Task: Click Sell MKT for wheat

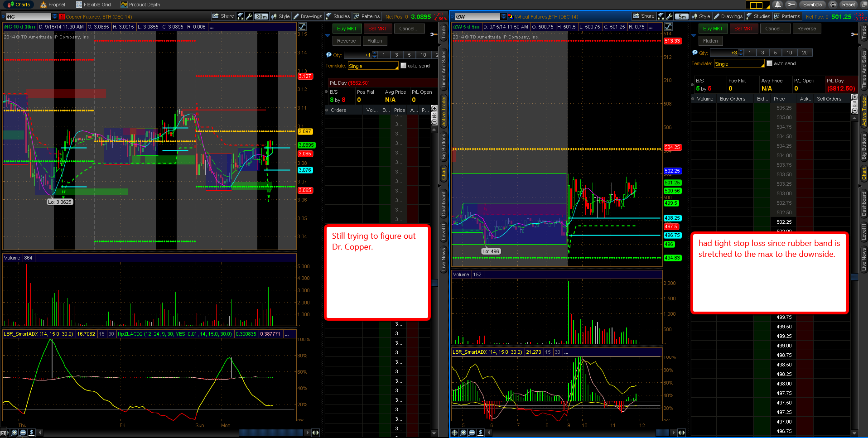Action: pos(744,29)
